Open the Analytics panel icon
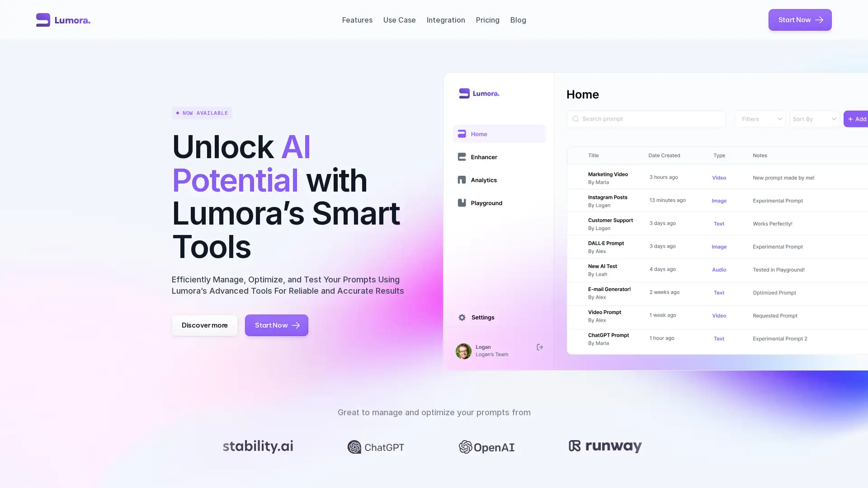The width and height of the screenshot is (868, 488). click(x=462, y=179)
